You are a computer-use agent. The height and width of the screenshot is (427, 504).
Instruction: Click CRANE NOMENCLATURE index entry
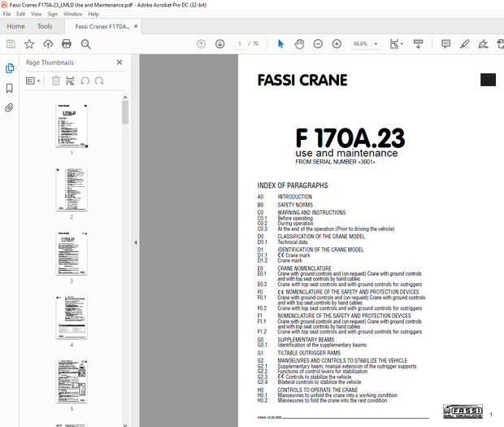click(304, 268)
